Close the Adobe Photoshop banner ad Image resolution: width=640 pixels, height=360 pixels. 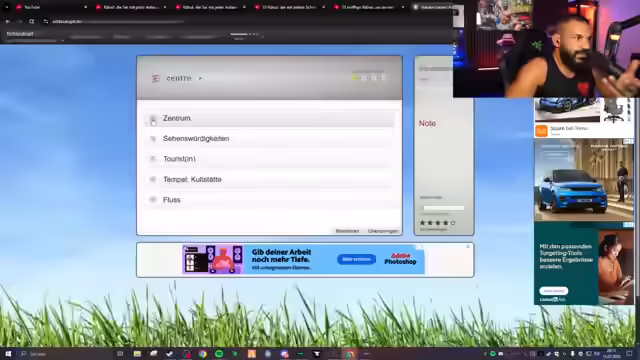468,247
